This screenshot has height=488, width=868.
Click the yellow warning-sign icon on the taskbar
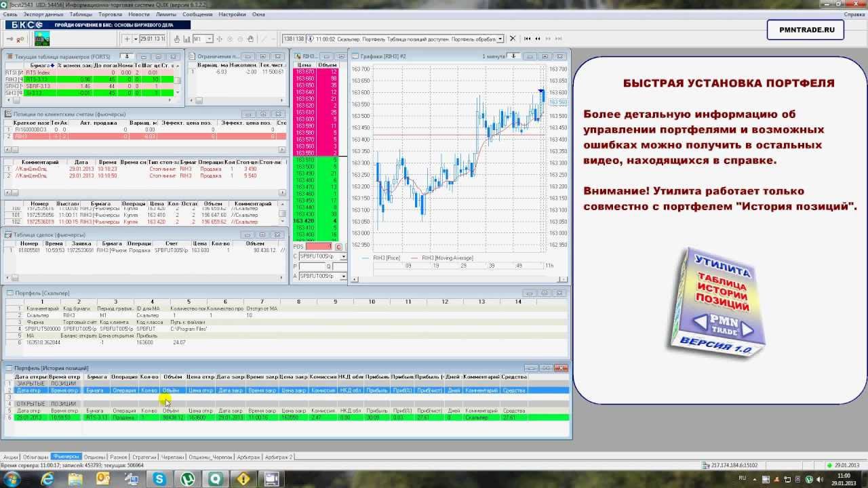click(243, 479)
